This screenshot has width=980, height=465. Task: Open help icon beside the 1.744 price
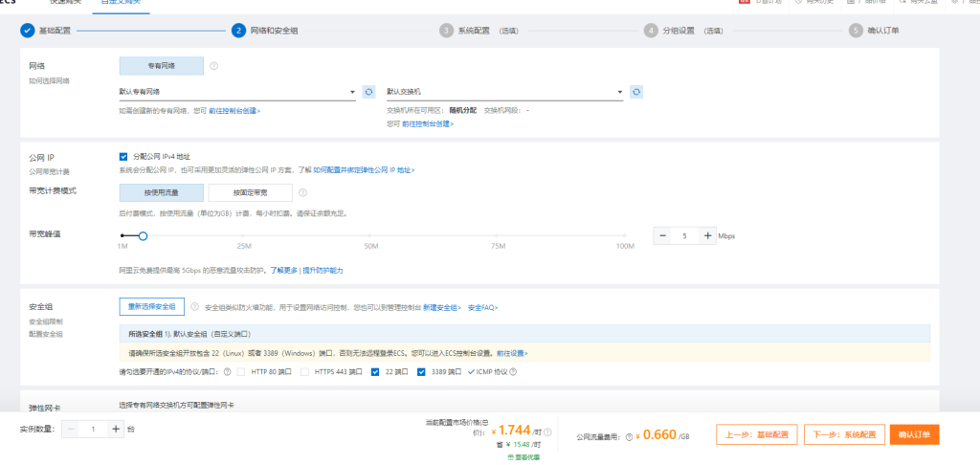(548, 432)
